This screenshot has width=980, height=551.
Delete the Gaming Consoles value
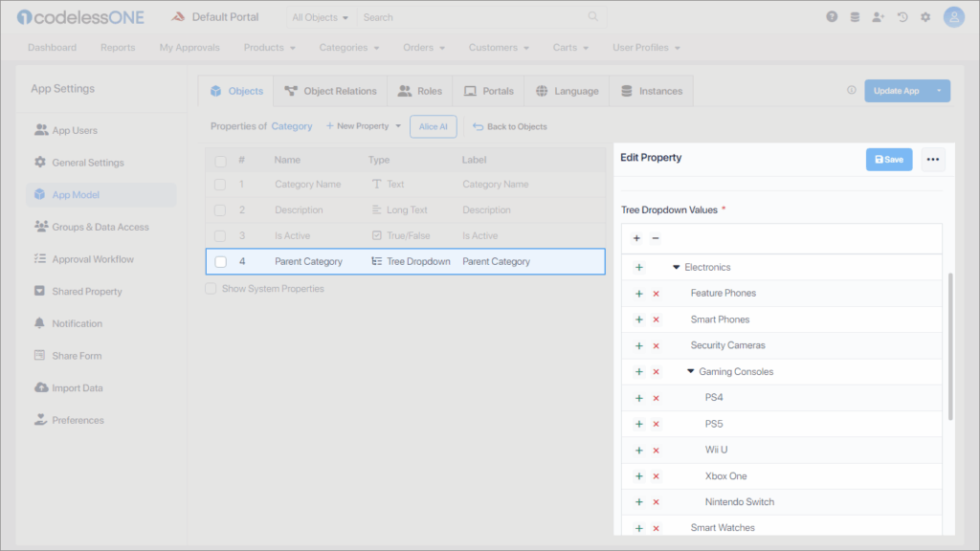[656, 372]
